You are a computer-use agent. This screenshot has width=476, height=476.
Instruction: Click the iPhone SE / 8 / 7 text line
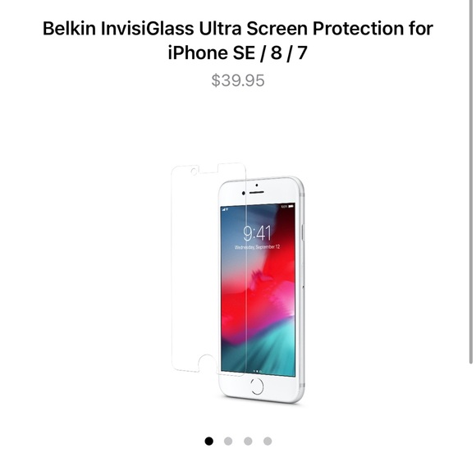238,53
